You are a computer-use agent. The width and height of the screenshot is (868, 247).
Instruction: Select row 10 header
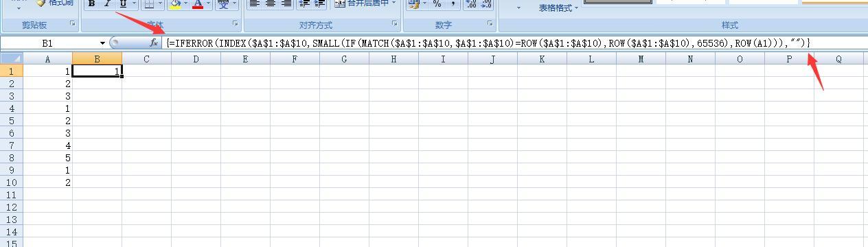(x=11, y=183)
